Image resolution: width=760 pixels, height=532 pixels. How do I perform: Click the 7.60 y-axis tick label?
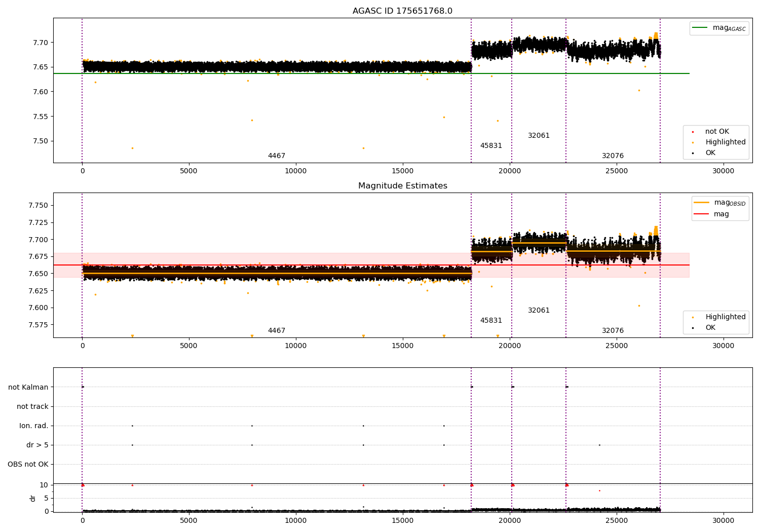coord(41,92)
